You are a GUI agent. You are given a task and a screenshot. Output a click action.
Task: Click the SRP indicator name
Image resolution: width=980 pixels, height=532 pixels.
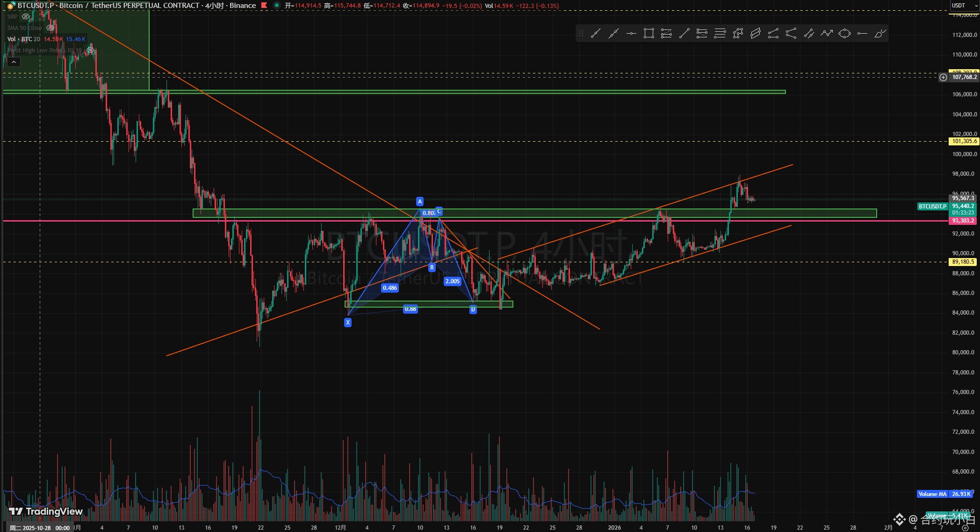(x=12, y=16)
